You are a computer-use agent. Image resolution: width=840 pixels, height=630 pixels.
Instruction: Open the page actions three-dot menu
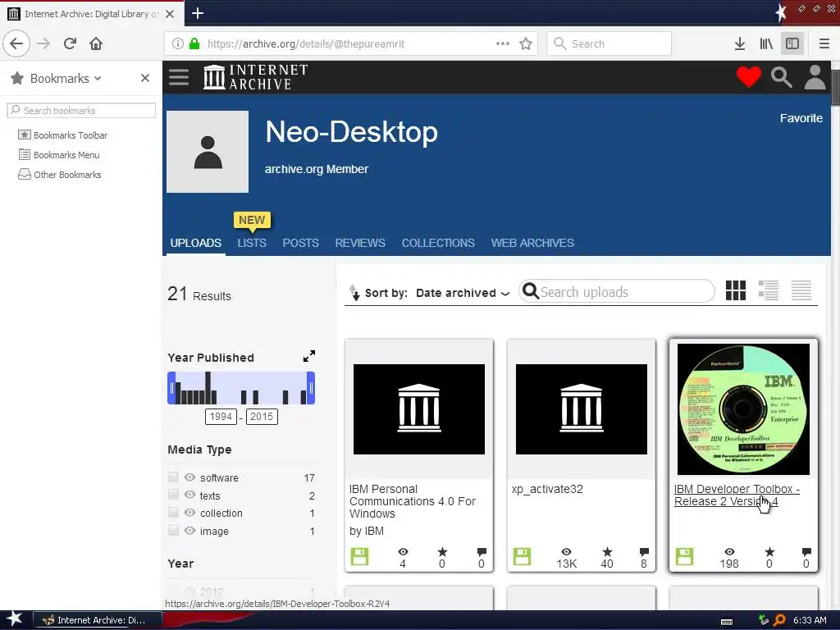503,43
